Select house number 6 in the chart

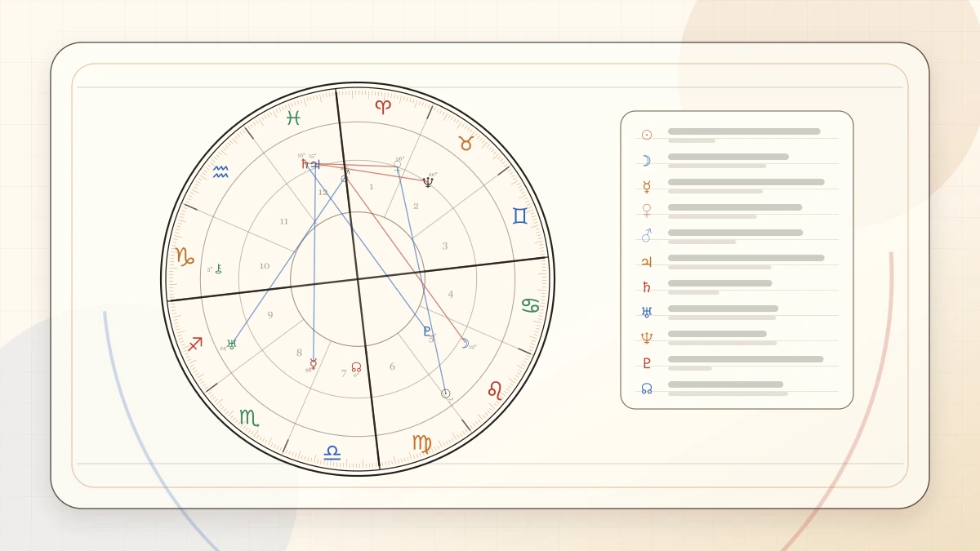[x=392, y=367]
